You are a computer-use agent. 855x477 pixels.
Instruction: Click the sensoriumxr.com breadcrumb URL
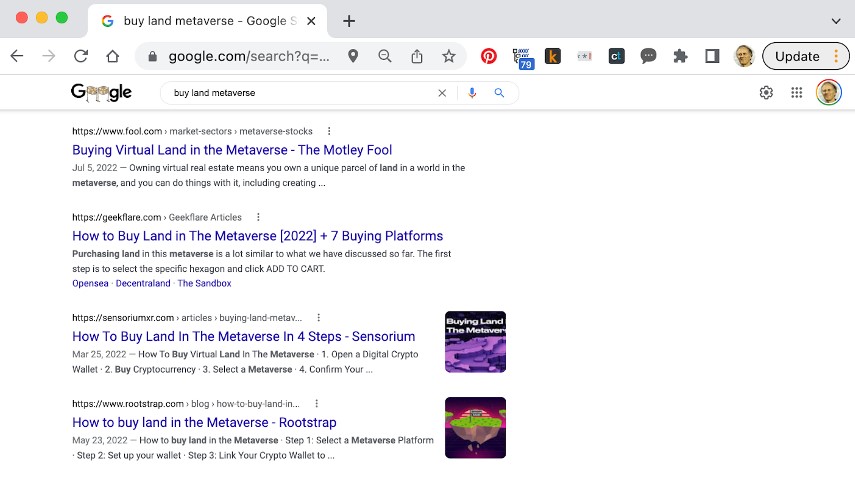[187, 317]
